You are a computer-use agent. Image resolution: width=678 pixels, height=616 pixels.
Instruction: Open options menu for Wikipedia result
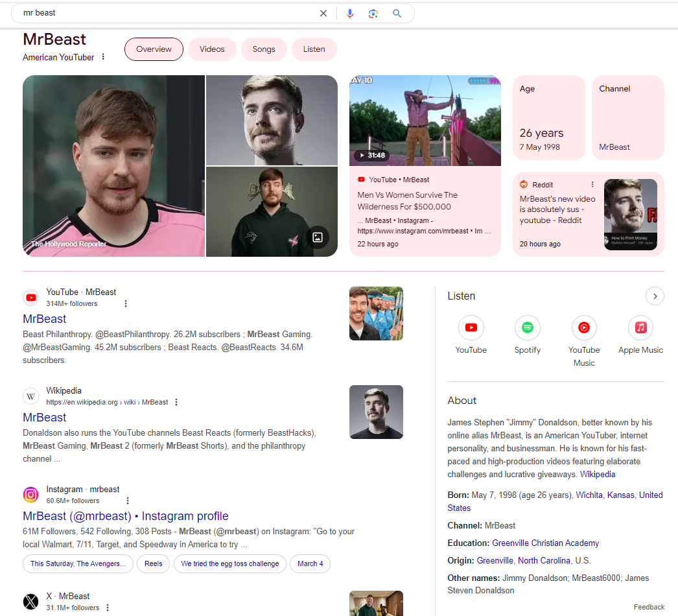click(176, 402)
